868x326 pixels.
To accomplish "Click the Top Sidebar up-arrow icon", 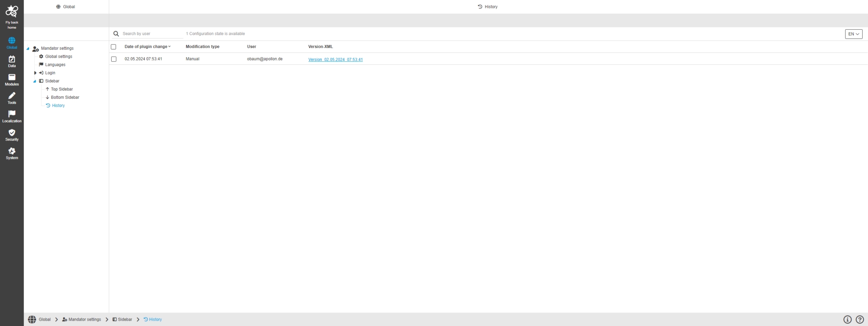I will 47,89.
